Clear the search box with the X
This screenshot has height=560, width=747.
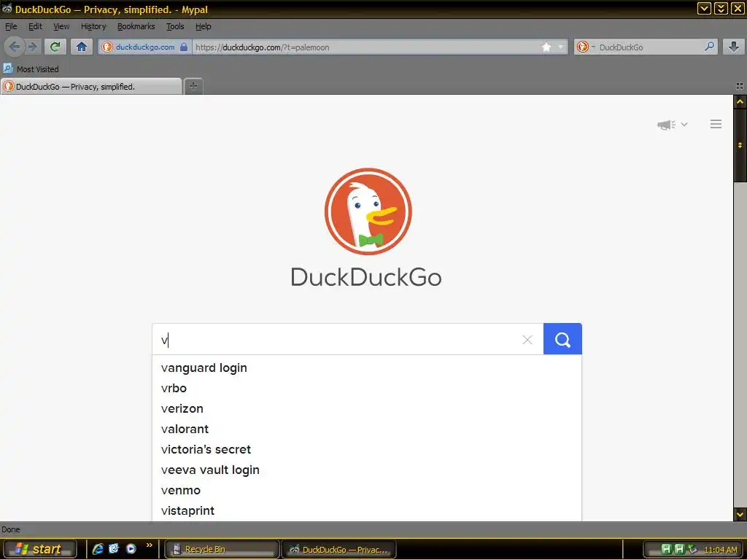click(527, 340)
